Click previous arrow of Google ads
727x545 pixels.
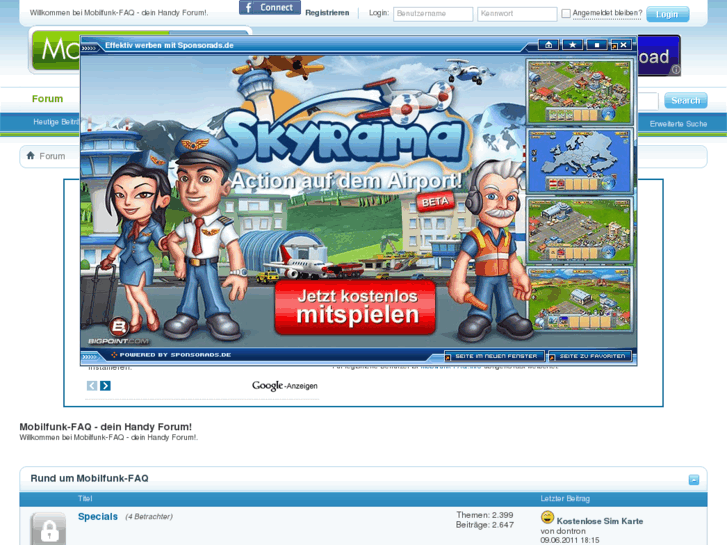click(92, 385)
